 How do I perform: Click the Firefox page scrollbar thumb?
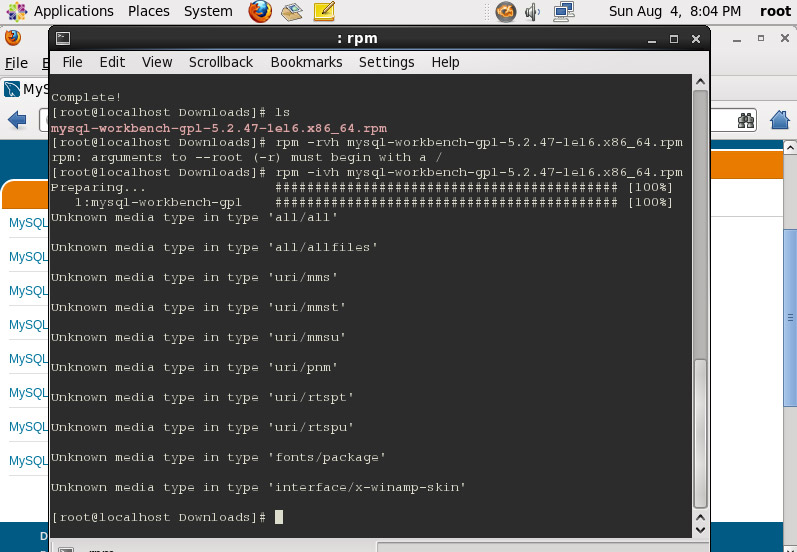click(x=790, y=316)
